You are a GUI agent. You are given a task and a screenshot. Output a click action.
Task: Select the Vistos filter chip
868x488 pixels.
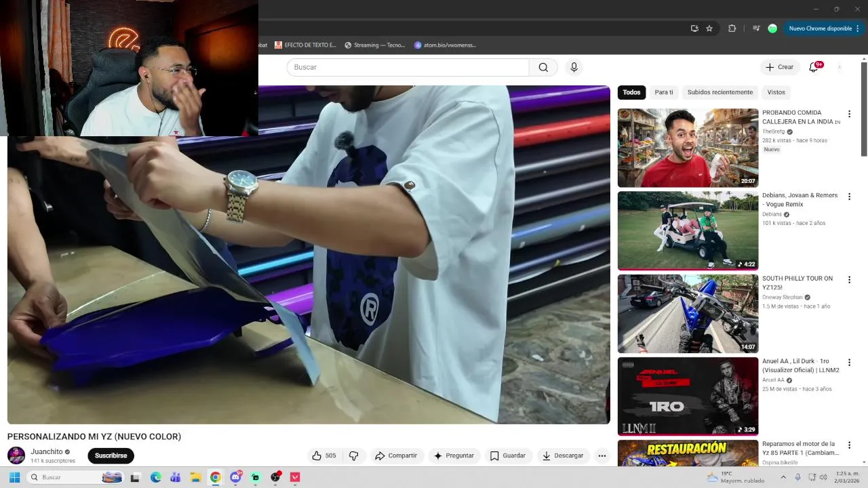click(x=776, y=92)
